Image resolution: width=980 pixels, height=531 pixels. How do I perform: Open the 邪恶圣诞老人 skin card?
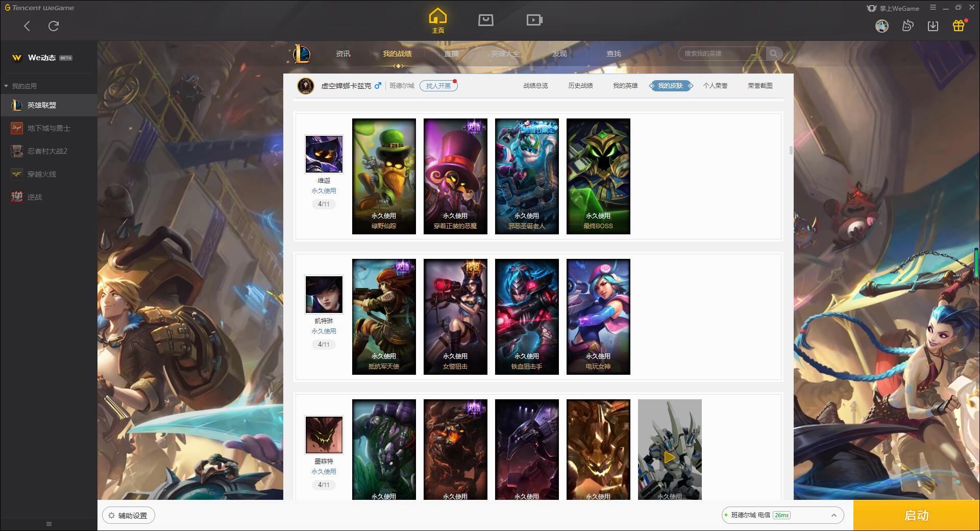point(527,177)
